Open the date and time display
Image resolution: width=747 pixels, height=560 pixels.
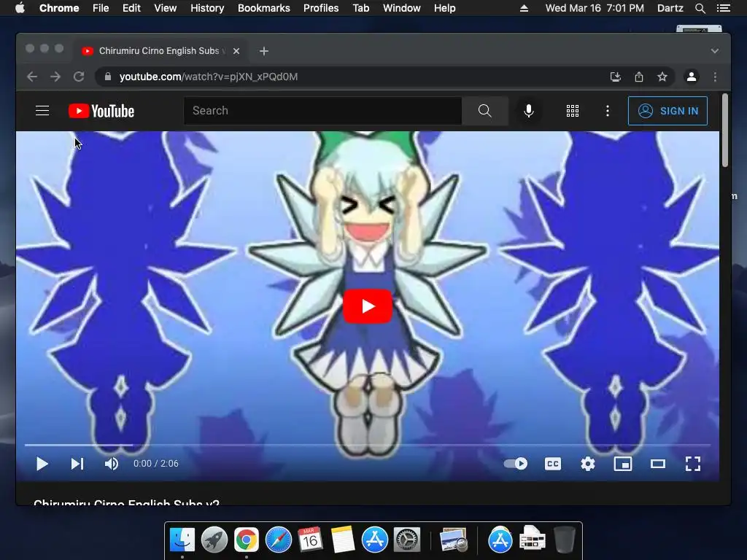tap(595, 8)
